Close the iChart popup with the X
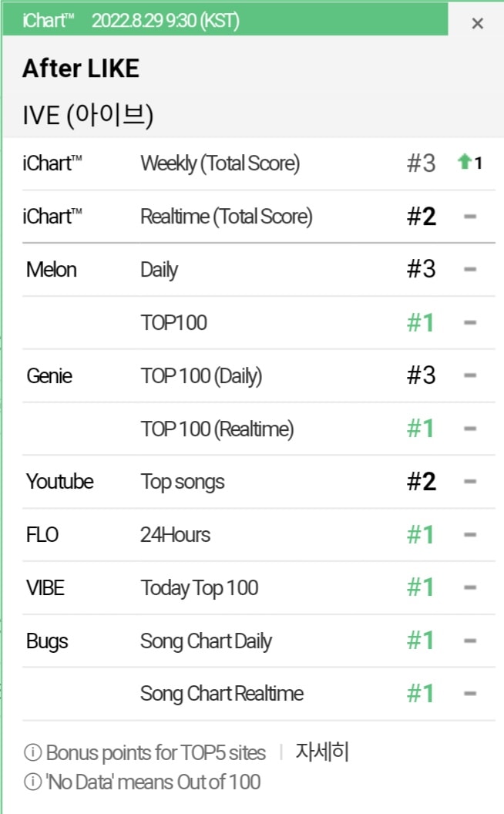This screenshot has width=504, height=814. click(x=477, y=23)
